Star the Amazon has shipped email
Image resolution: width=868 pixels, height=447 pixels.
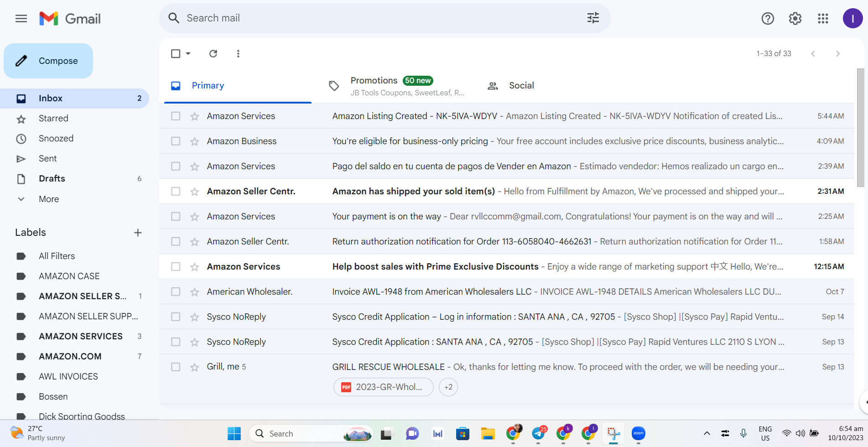coord(195,192)
